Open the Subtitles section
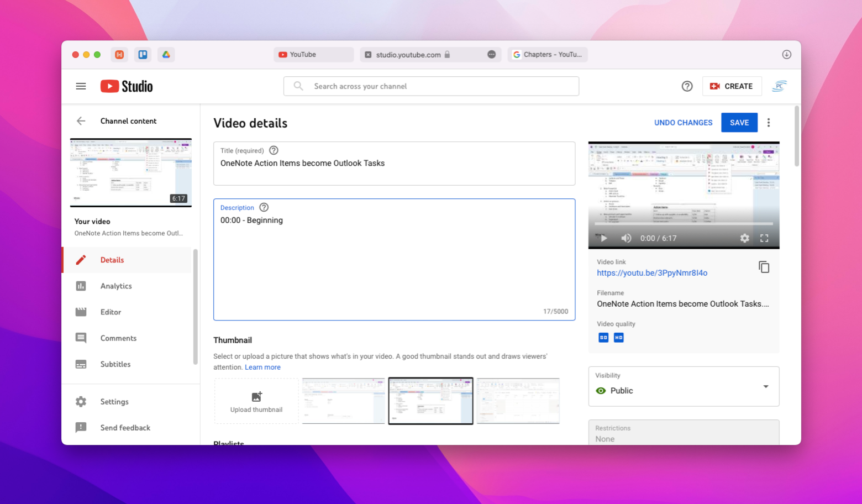This screenshot has width=862, height=504. [x=127, y=364]
